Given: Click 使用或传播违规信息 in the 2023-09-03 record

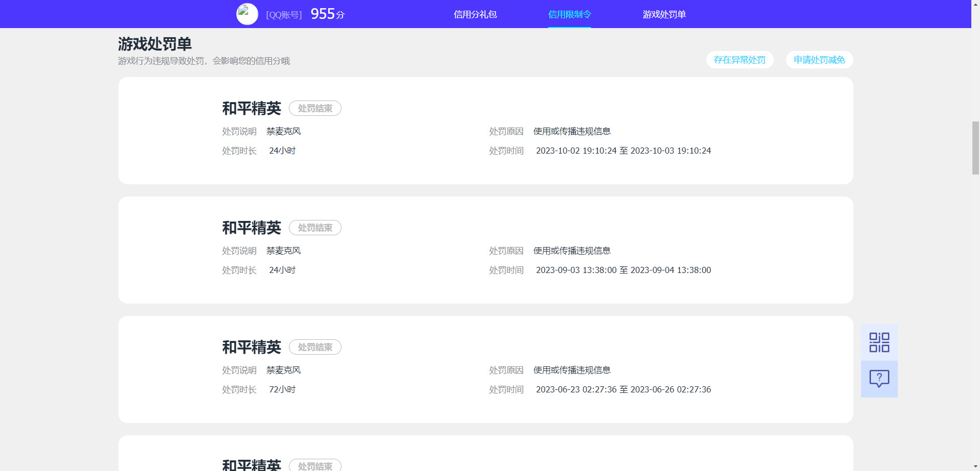Looking at the screenshot, I should (x=572, y=251).
